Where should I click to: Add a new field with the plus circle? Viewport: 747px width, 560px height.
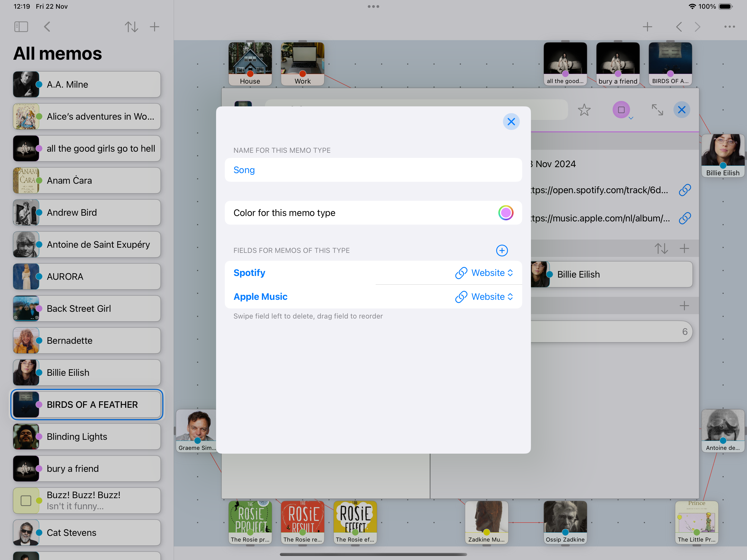[502, 250]
